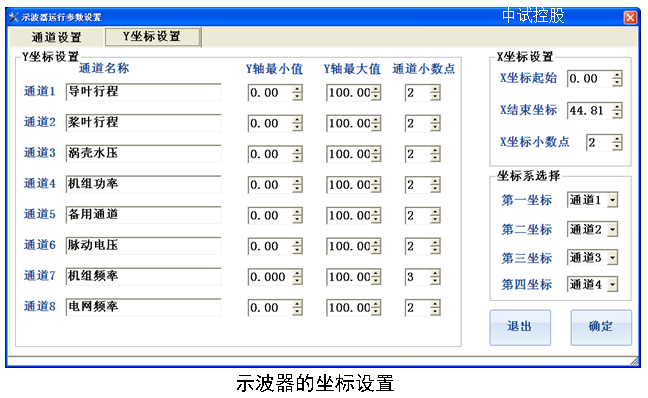Switch to the 通道设置 tab

click(56, 37)
